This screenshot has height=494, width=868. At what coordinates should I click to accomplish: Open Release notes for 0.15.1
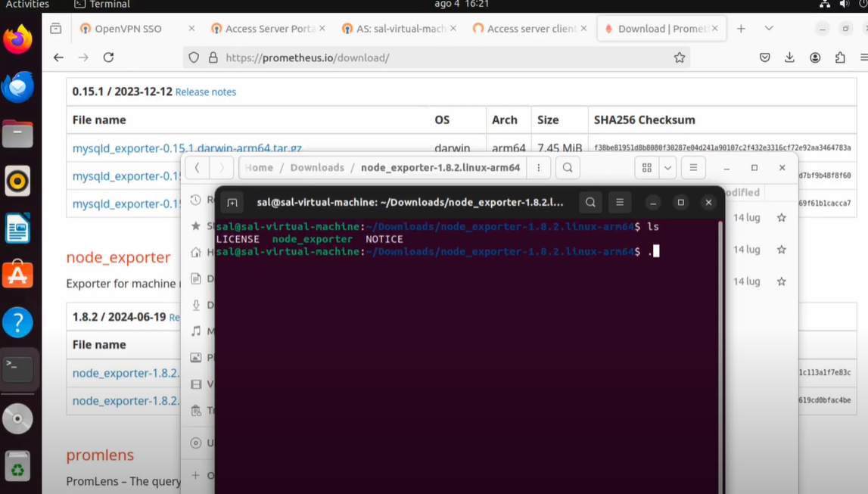coord(205,92)
